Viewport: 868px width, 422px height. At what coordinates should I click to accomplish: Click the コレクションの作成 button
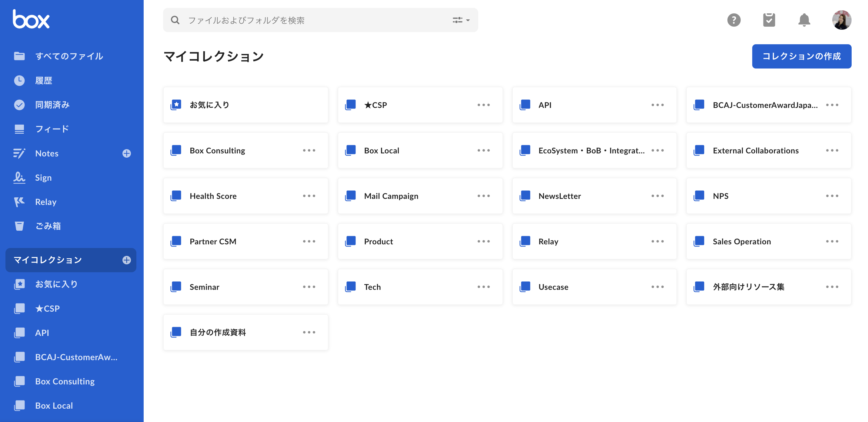(x=801, y=56)
